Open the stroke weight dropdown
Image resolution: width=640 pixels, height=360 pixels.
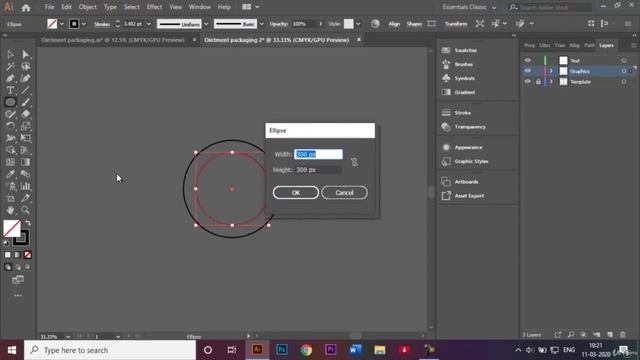149,24
